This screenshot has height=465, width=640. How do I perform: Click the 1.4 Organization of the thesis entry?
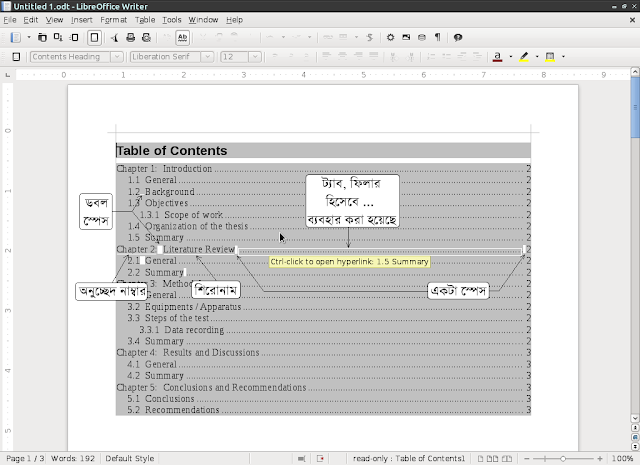pyautogui.click(x=329, y=226)
